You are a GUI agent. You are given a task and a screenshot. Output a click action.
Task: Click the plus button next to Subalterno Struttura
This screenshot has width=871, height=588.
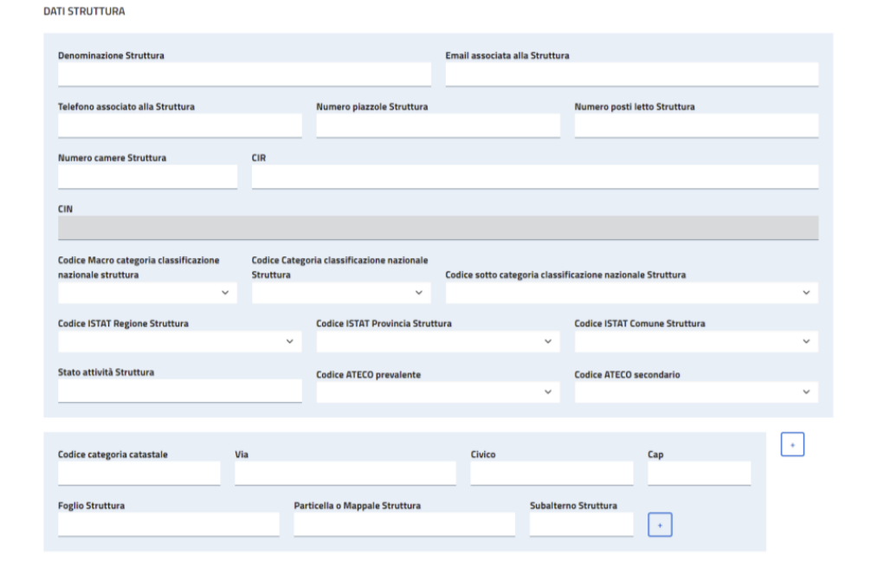tap(660, 525)
